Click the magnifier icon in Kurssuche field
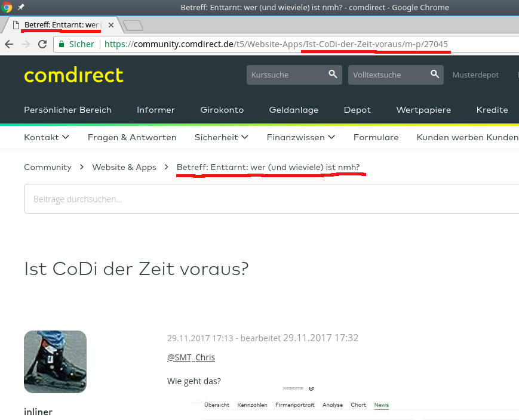This screenshot has height=420, width=519. click(x=333, y=75)
